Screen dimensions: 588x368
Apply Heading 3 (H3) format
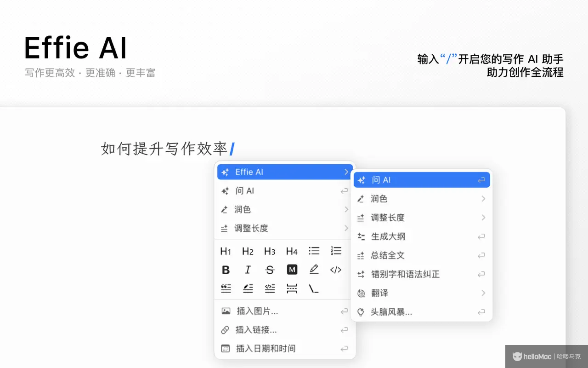[x=270, y=251]
